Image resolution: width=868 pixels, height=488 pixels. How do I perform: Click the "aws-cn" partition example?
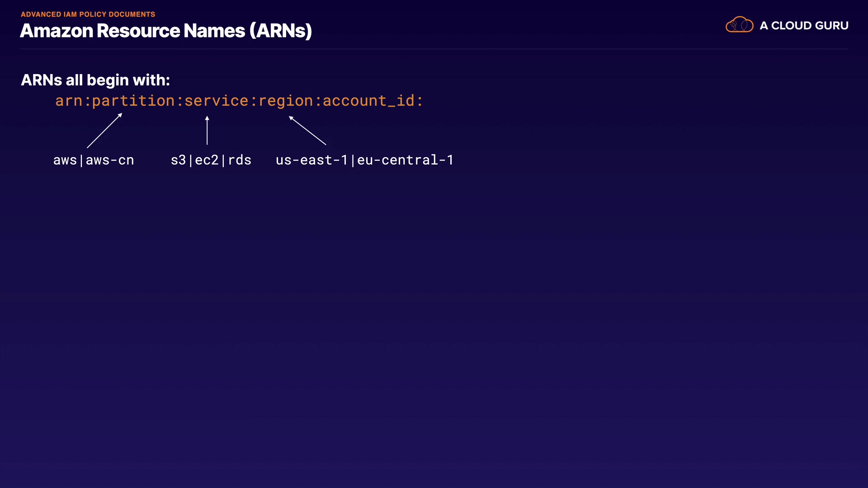110,160
